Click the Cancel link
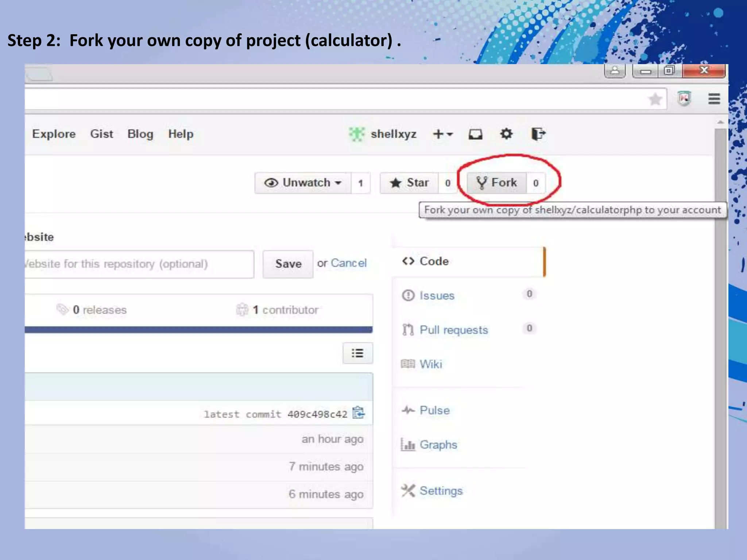The image size is (747, 560). click(349, 263)
